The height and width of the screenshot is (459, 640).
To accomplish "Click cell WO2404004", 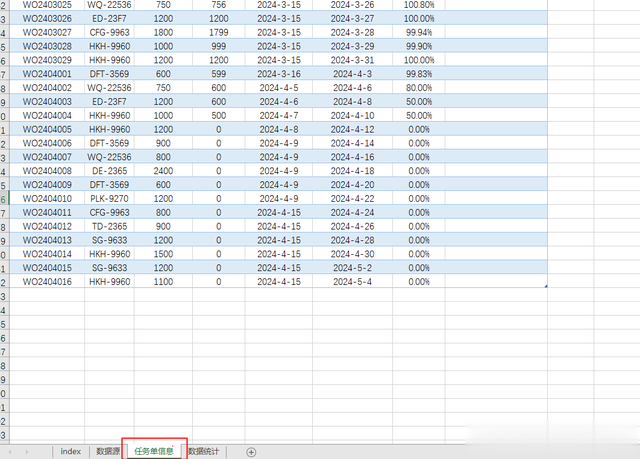I will 47,115.
